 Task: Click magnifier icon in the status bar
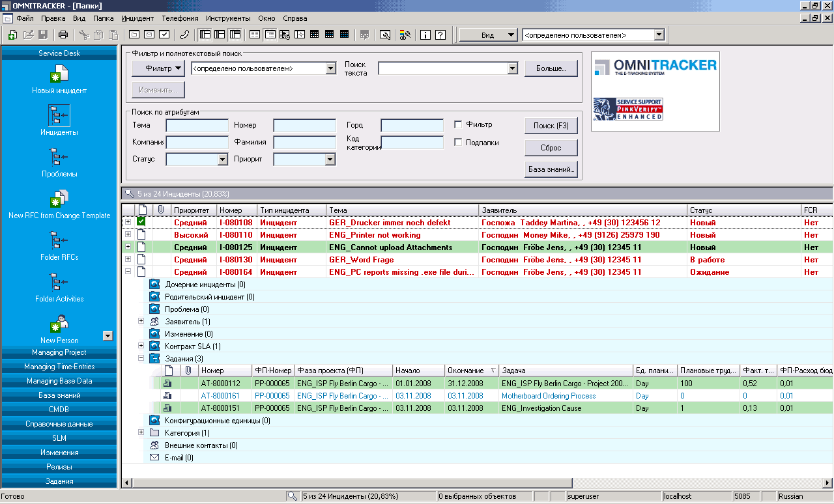(293, 496)
